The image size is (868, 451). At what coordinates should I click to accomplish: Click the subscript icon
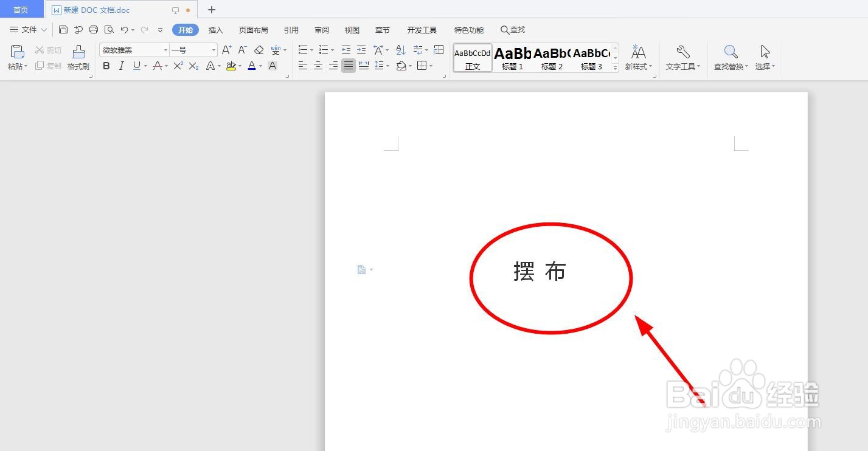tap(193, 66)
